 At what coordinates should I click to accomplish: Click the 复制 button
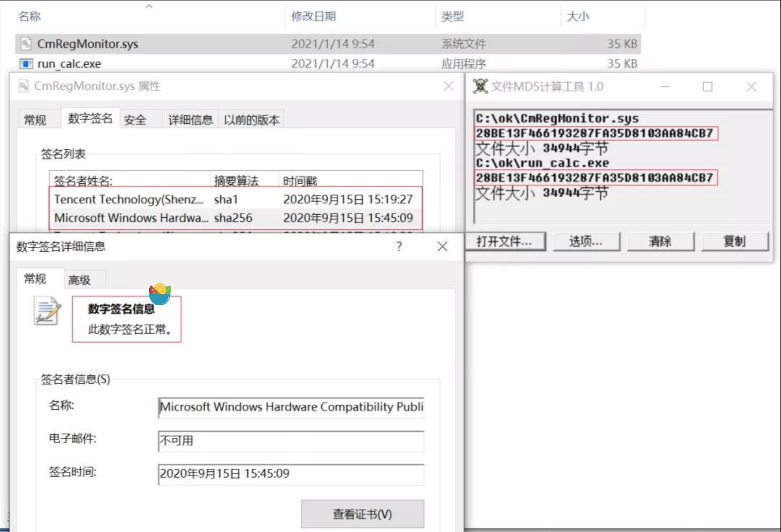point(735,241)
